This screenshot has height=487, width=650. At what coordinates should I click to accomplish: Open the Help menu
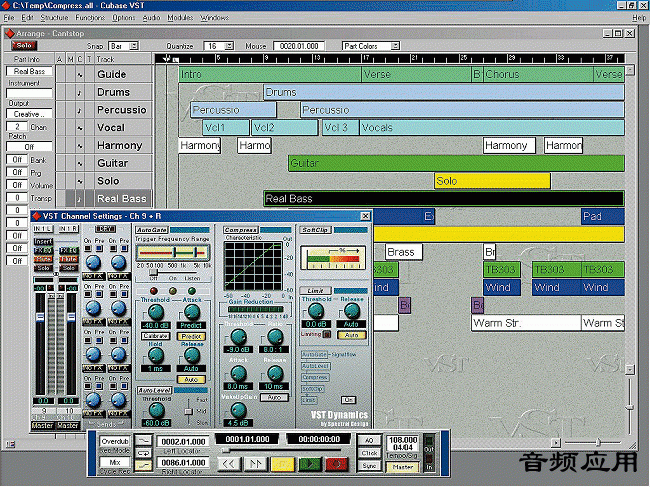click(x=638, y=18)
